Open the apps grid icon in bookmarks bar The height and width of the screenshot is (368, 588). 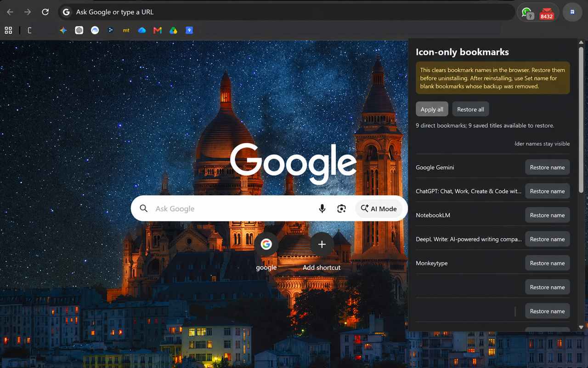8,30
